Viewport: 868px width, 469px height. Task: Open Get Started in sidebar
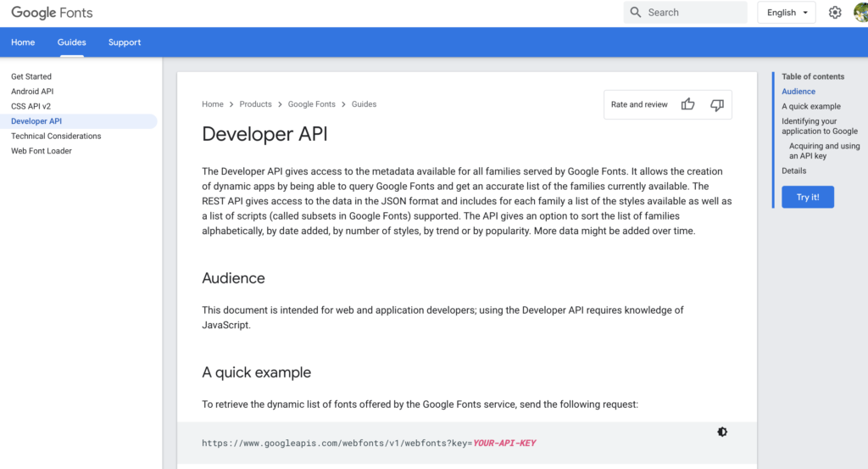(x=31, y=76)
